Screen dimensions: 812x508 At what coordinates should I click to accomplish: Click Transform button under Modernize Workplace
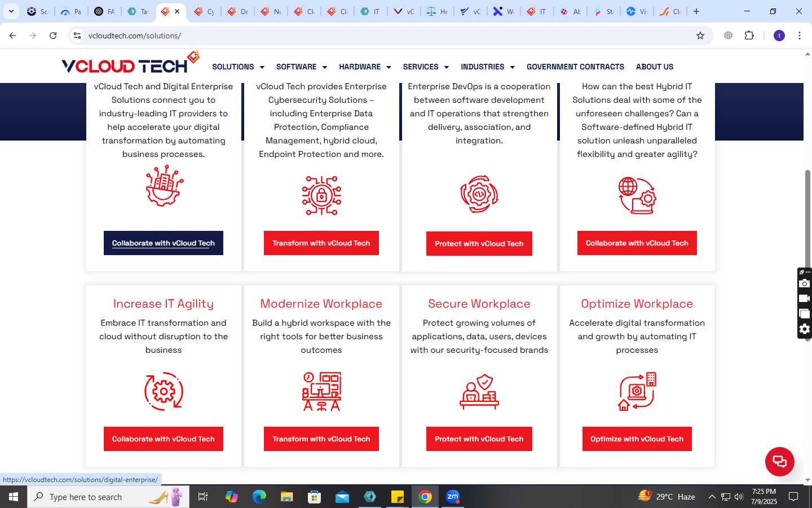tap(321, 439)
